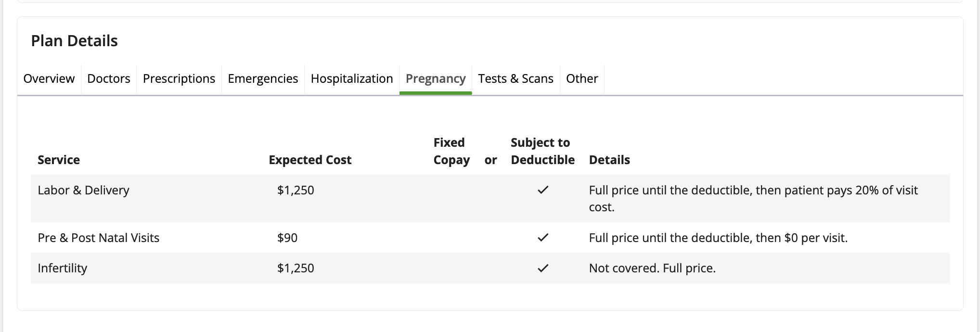Click the Plan Details heading
980x332 pixels.
tap(74, 41)
